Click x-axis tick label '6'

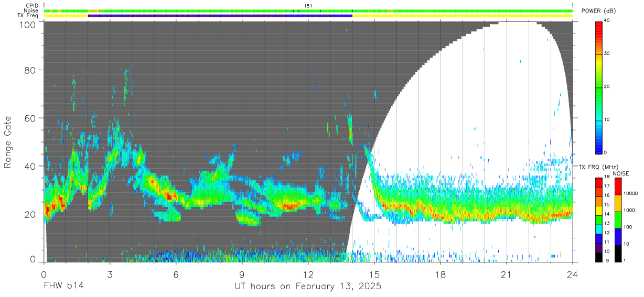176,274
